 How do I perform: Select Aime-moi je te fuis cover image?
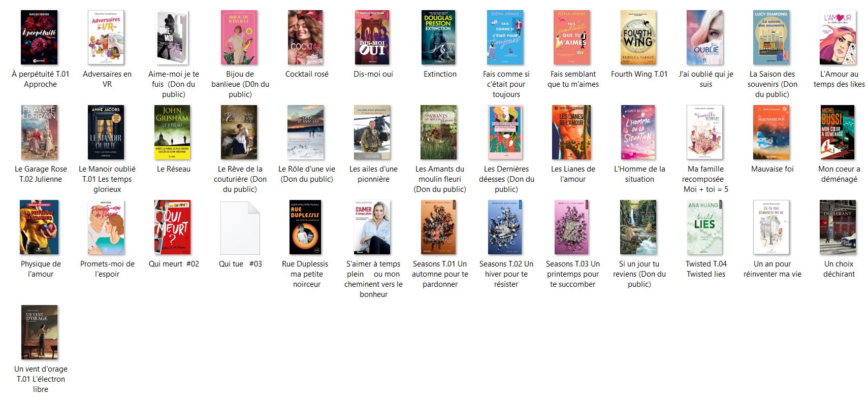[x=172, y=38]
